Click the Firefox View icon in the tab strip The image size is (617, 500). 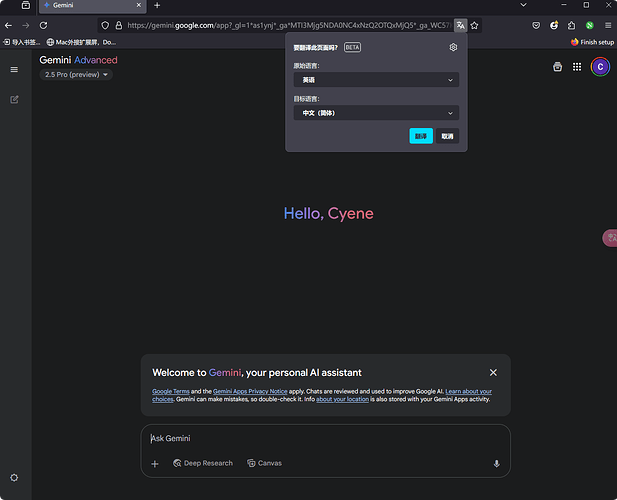pyautogui.click(x=26, y=5)
